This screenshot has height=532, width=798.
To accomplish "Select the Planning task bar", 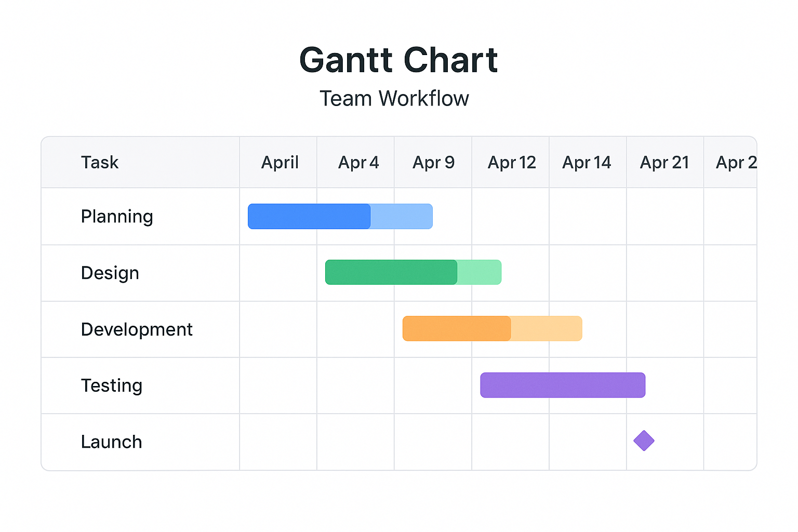I will 340,217.
